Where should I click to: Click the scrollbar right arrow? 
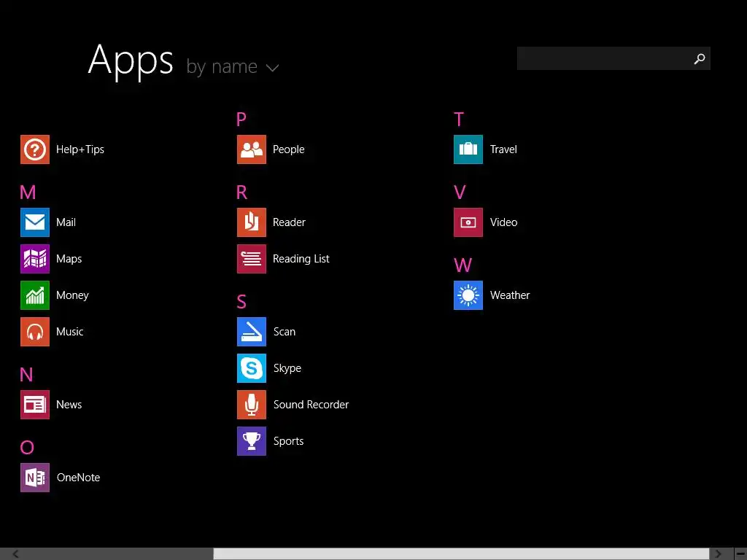pos(718,554)
